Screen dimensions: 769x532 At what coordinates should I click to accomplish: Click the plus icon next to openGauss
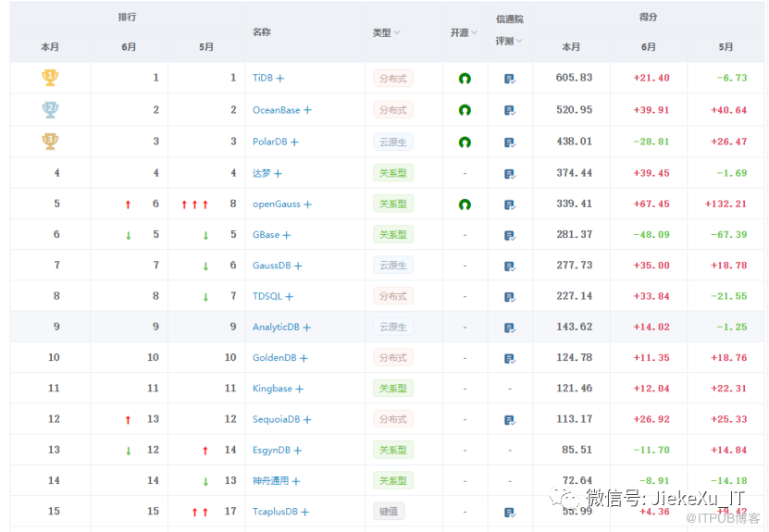click(307, 204)
